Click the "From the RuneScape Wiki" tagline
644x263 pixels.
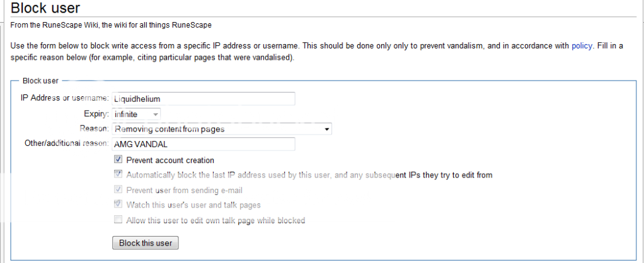tap(111, 25)
